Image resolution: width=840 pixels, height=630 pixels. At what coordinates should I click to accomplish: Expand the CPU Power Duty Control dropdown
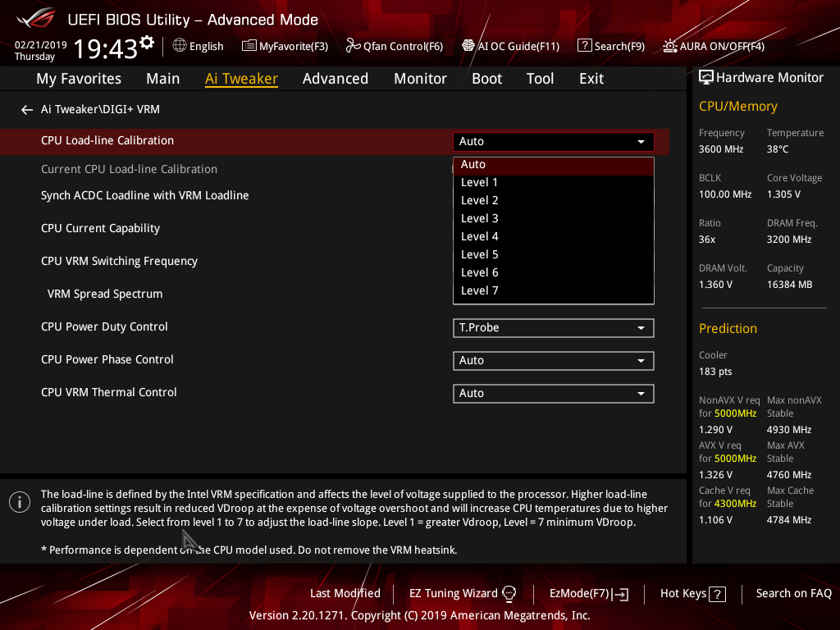[x=553, y=328]
